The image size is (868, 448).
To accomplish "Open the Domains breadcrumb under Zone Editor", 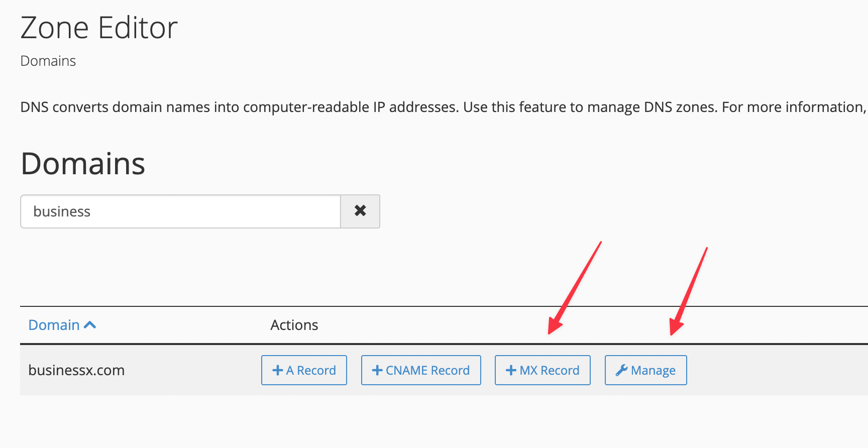I will point(48,61).
